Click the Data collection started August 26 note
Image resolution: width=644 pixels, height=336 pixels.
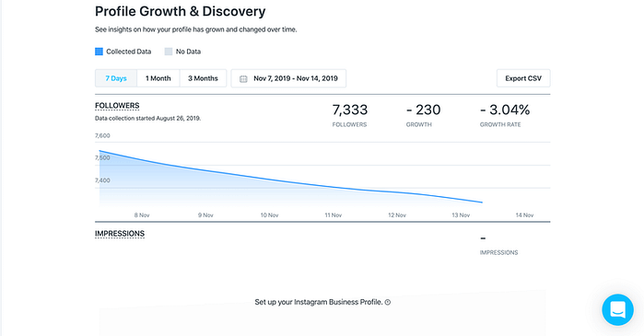(147, 118)
